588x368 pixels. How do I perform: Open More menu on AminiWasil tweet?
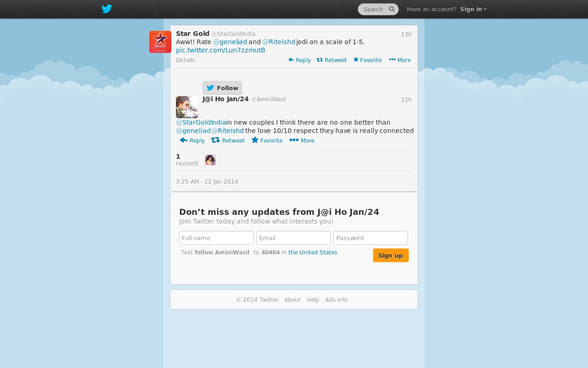(302, 140)
